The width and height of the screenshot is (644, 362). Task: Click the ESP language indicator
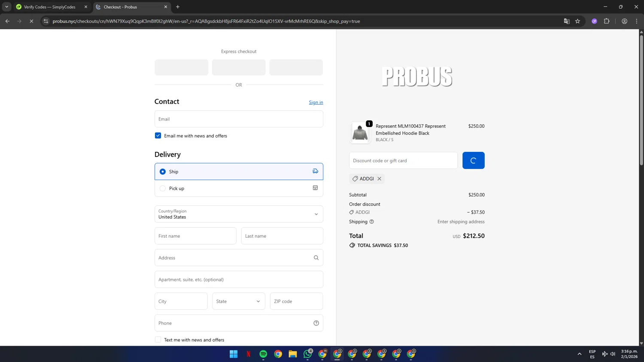[x=592, y=354]
